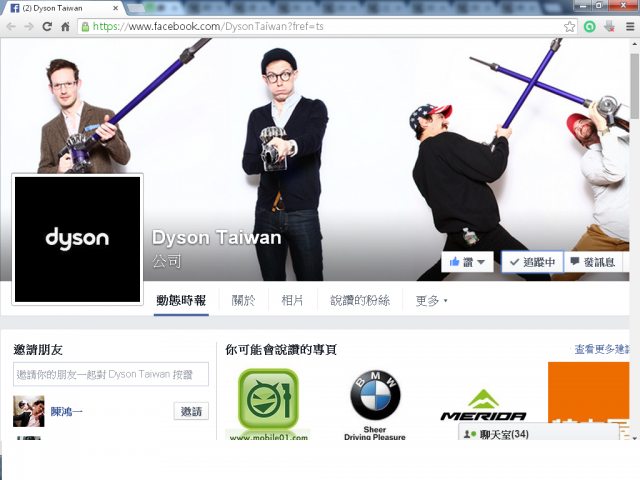Select the Dyson Taiwan browser tab
The width and height of the screenshot is (640, 480).
[64, 8]
